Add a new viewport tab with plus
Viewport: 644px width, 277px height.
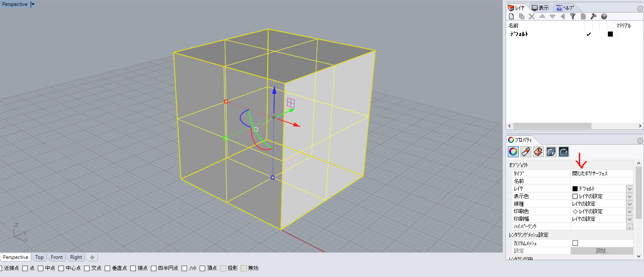(92, 257)
